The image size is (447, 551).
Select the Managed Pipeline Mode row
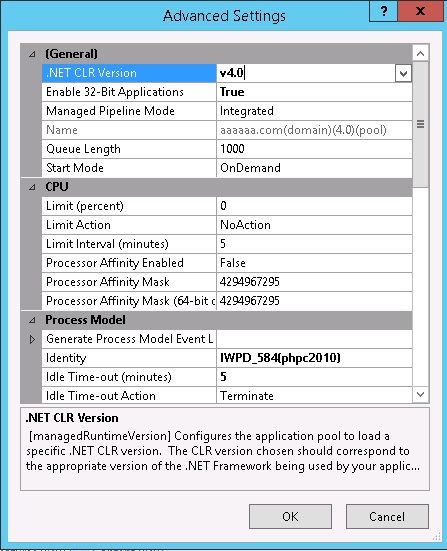[227, 111]
